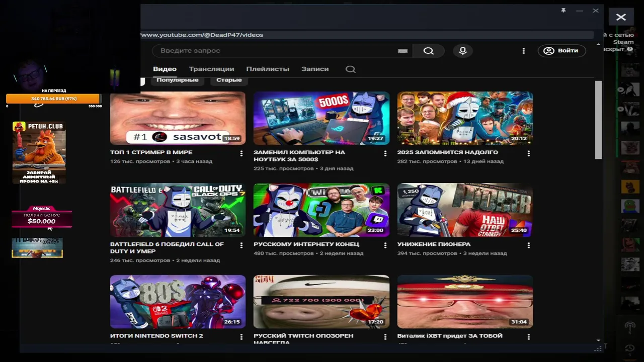Open УНИЖЕНИЕ ПИОНЕРА thumbnail
The image size is (644, 362).
point(465,210)
